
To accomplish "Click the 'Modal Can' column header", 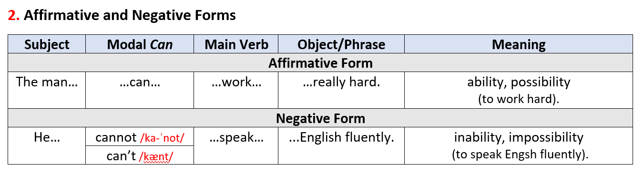I will [x=140, y=44].
